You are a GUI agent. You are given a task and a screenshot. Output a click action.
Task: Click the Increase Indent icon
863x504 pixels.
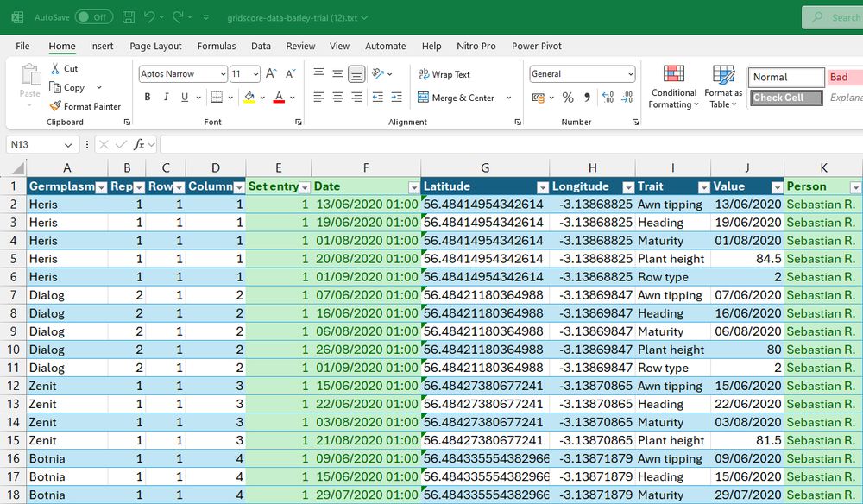tap(396, 98)
